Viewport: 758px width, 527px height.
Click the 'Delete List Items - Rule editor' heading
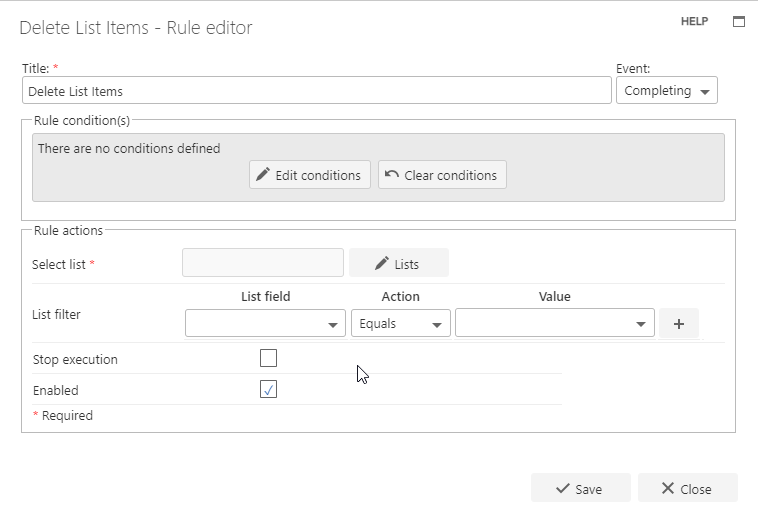point(136,28)
